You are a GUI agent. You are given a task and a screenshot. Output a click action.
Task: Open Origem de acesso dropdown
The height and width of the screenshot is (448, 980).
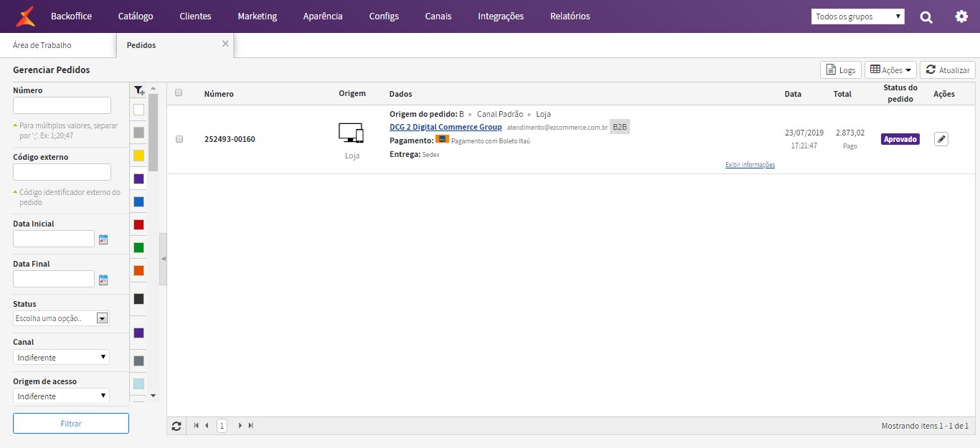[x=61, y=396]
